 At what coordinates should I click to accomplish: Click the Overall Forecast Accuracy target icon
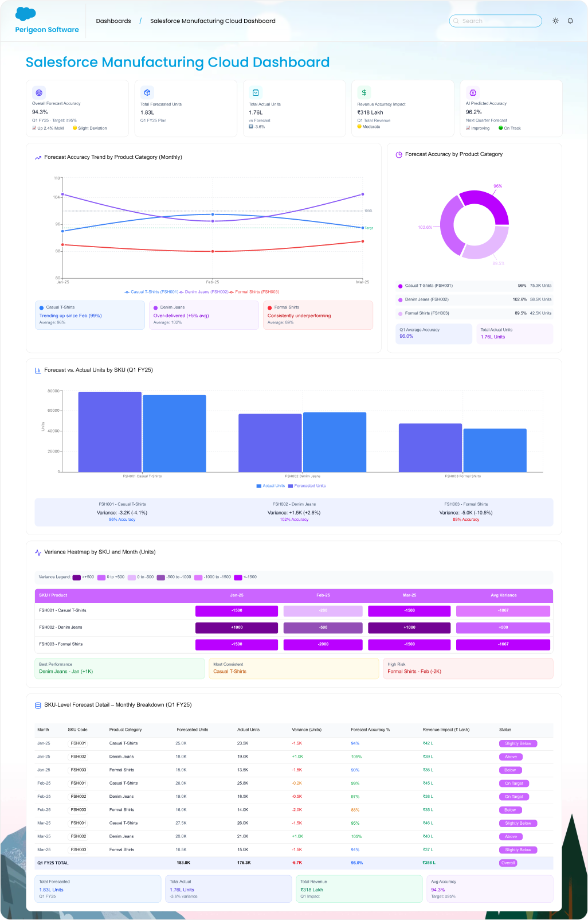click(x=39, y=92)
